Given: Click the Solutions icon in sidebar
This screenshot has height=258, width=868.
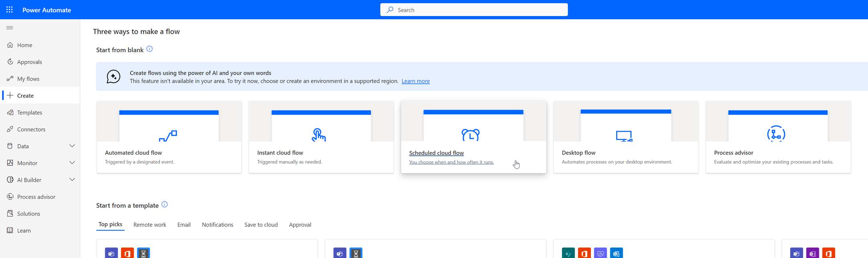Looking at the screenshot, I should point(10,213).
